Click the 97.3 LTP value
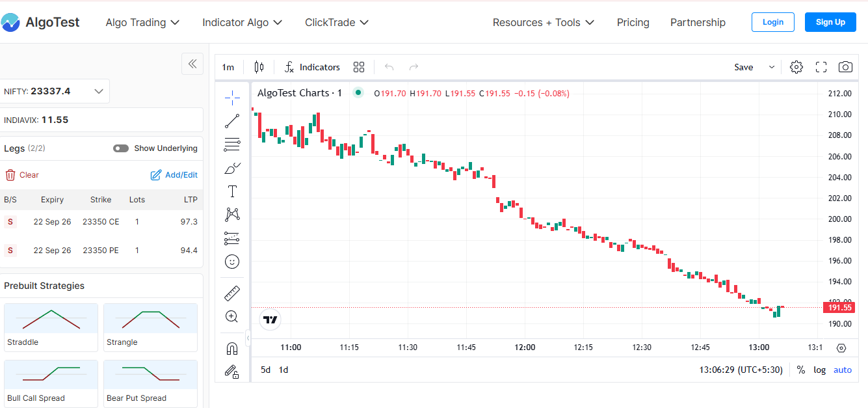Viewport: 868px width, 408px height. pyautogui.click(x=189, y=222)
